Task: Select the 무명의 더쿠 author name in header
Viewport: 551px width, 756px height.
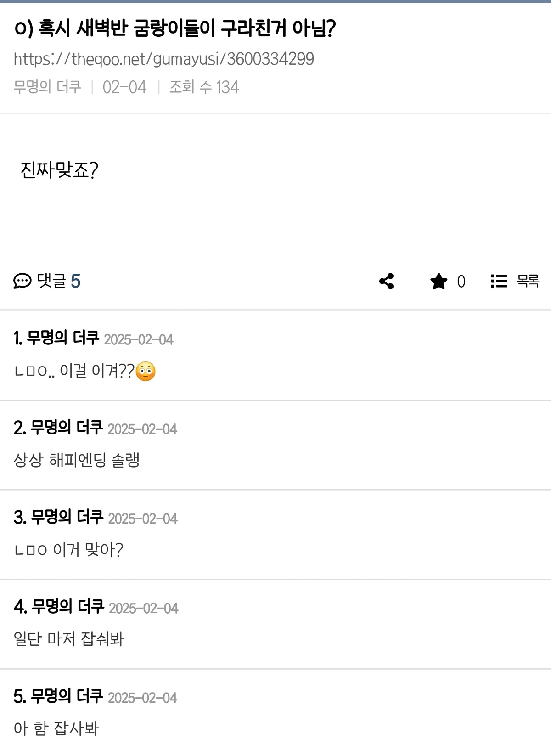Action: coord(47,87)
